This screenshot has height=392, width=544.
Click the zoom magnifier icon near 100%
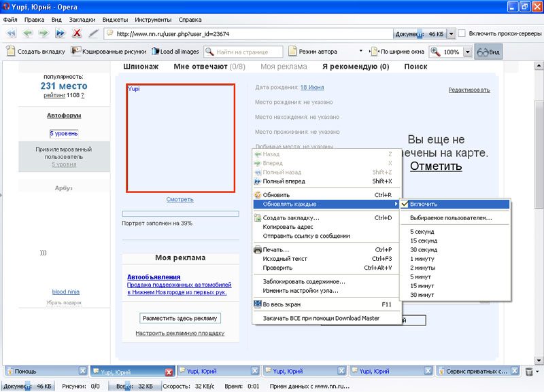click(435, 52)
